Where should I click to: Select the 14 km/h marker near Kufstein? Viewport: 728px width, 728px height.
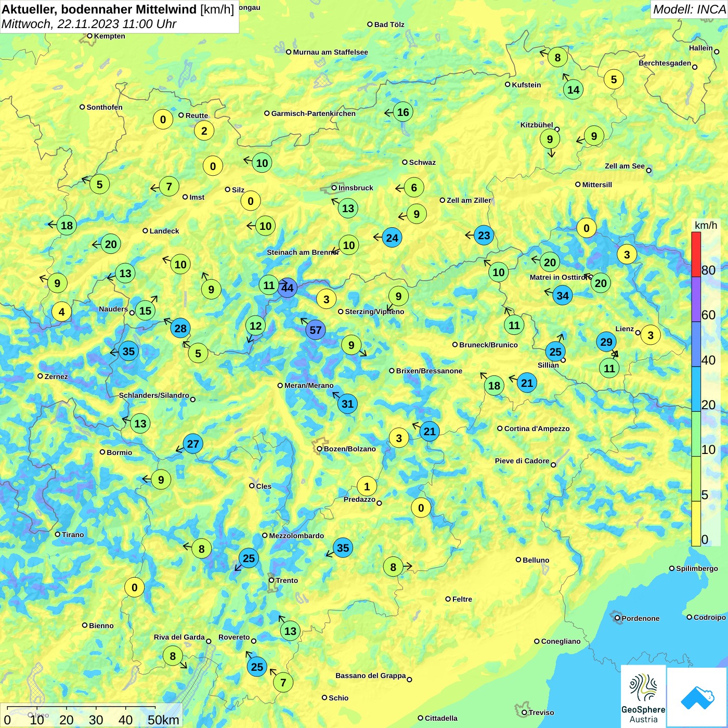[x=573, y=89]
